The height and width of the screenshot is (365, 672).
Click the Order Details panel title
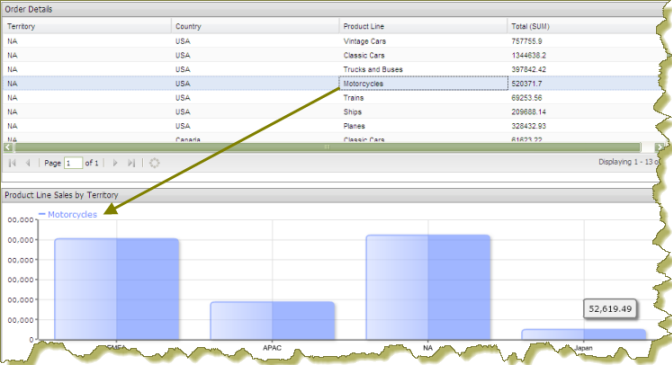[28, 9]
